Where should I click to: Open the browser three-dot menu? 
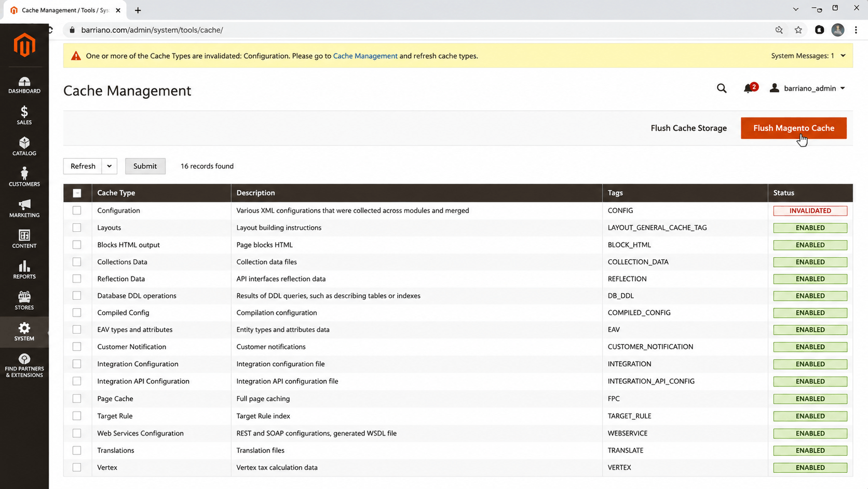point(856,30)
